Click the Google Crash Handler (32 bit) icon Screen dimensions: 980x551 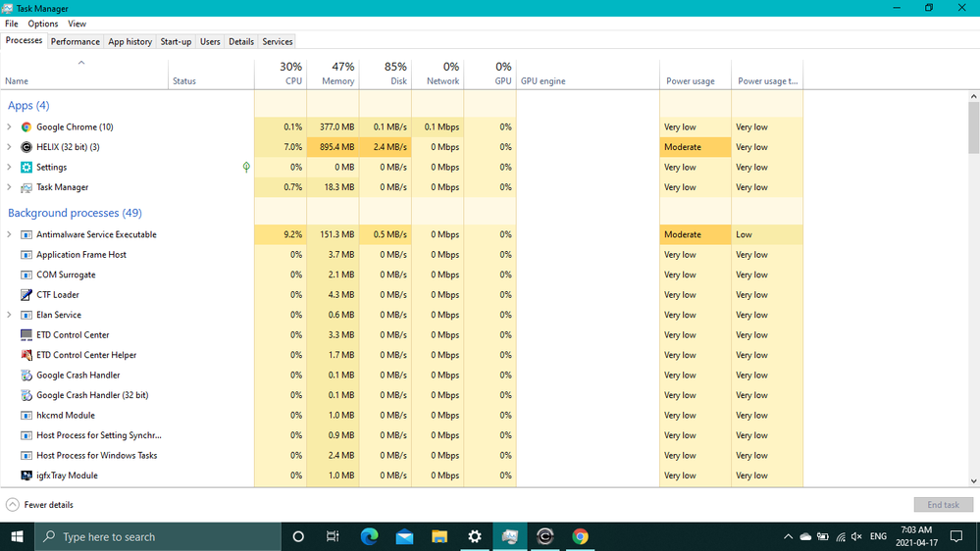pos(26,395)
